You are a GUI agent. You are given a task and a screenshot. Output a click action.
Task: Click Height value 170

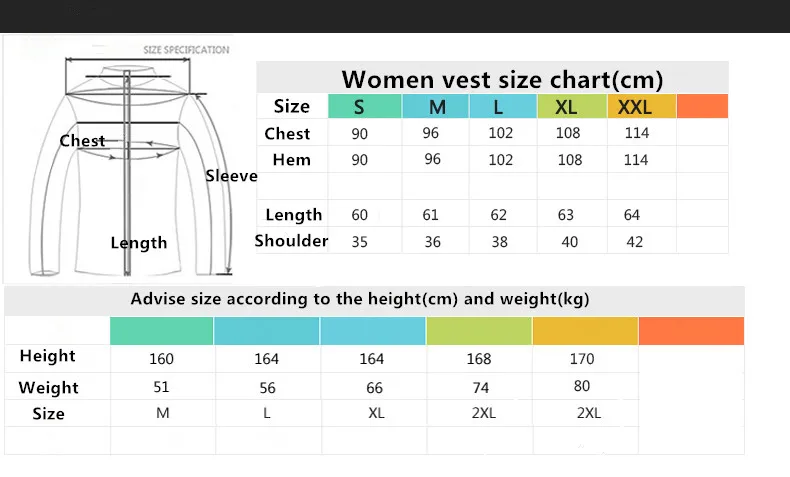[582, 359]
